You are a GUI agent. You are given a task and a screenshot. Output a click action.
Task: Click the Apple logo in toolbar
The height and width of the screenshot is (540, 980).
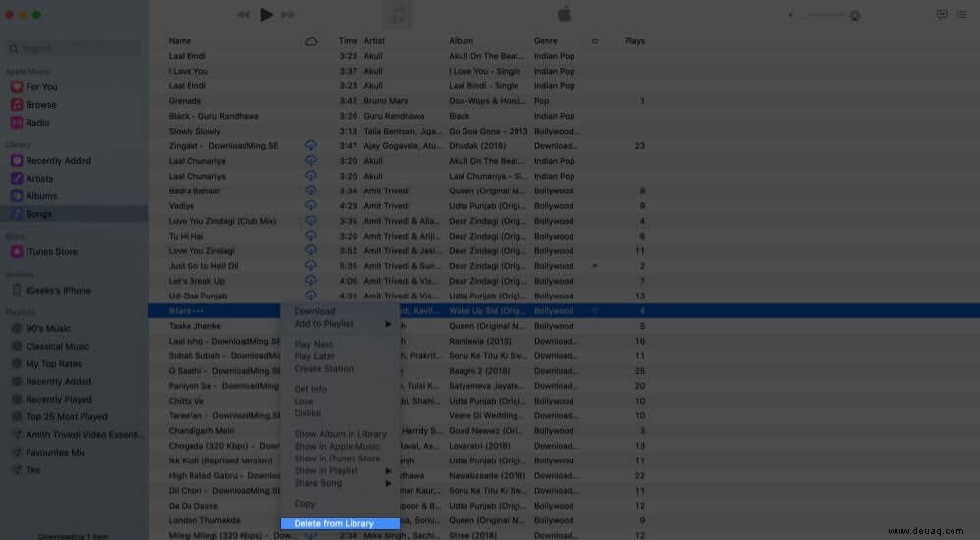coord(564,14)
